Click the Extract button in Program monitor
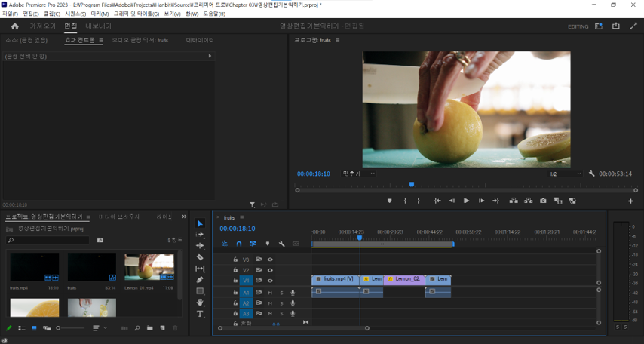 [528, 201]
